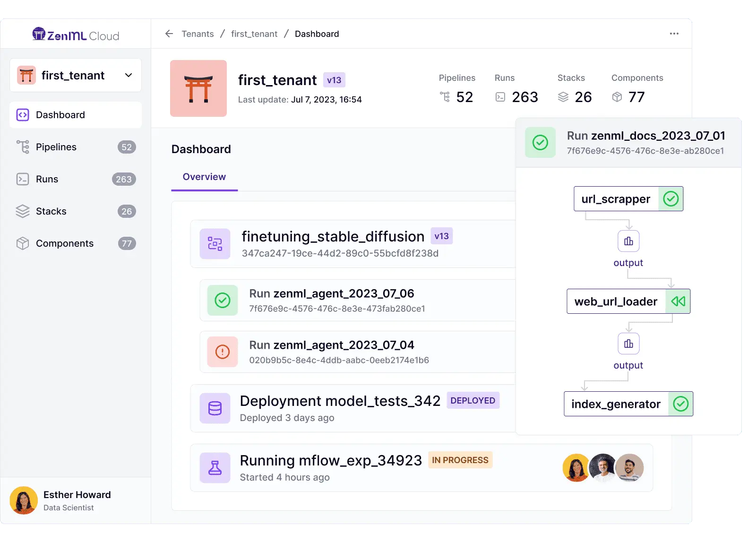
Task: Click the mflow experiment flask icon
Action: [x=215, y=467]
